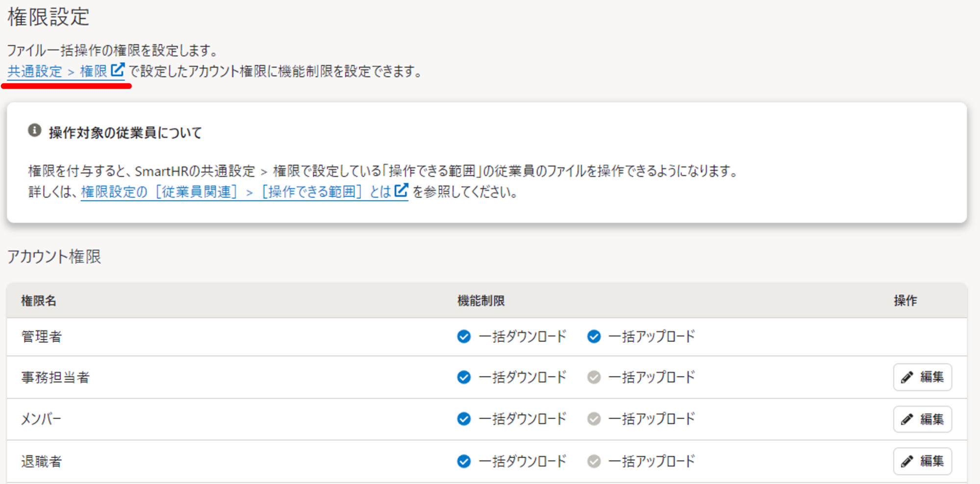Click pencil icon in 退職者 row
The image size is (980, 484).
tap(907, 461)
